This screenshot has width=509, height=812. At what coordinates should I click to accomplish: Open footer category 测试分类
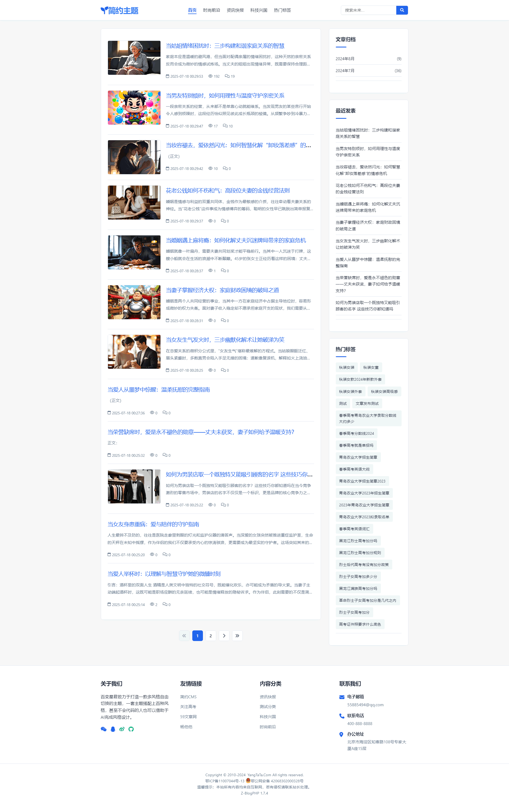point(268,707)
